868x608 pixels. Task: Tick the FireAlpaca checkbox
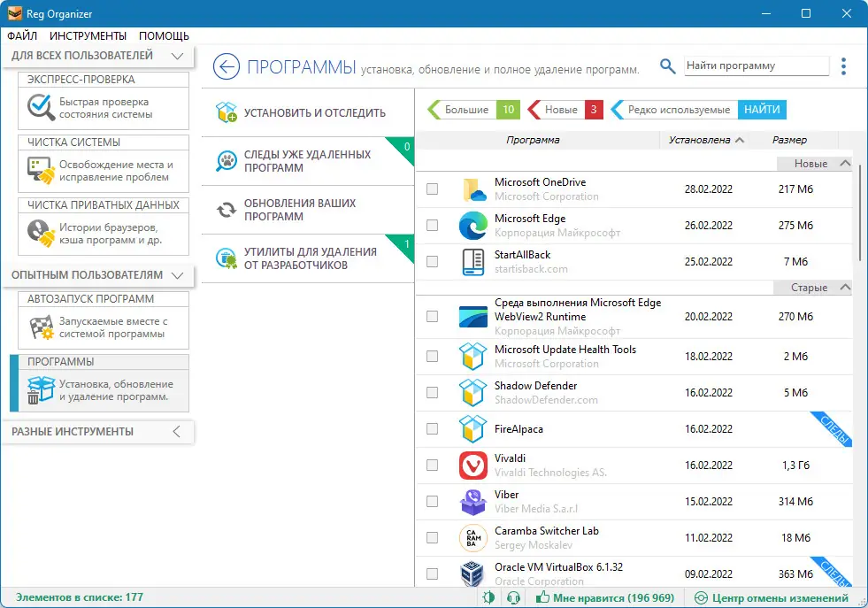point(433,429)
